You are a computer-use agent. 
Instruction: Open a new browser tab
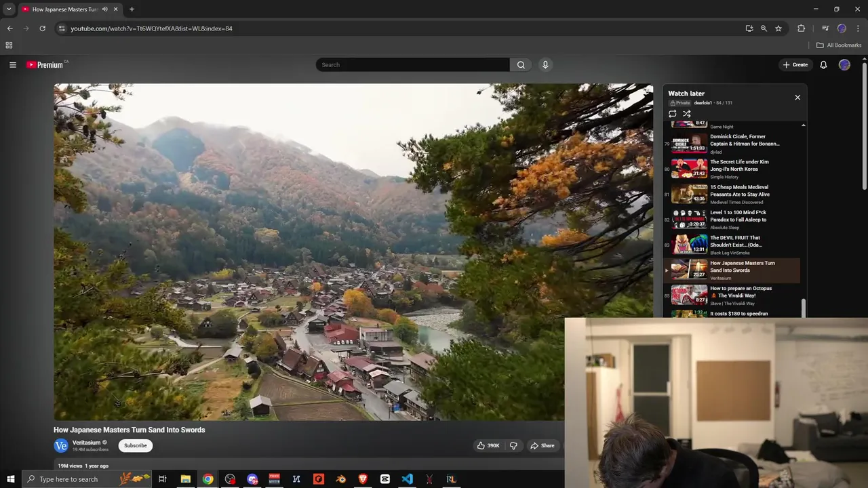coord(132,9)
